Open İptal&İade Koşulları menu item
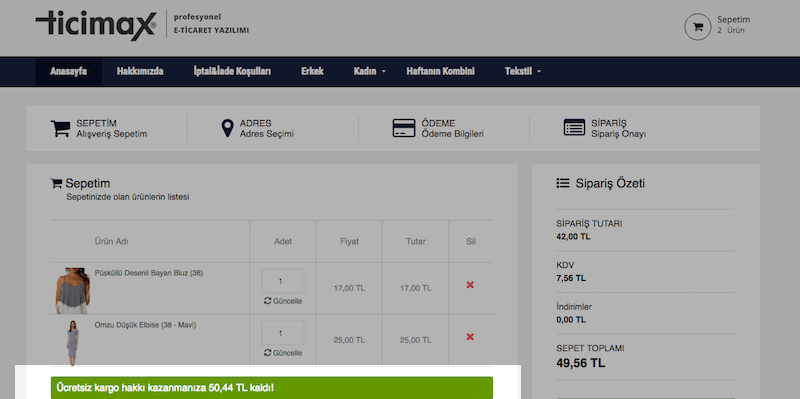800x399 pixels. [x=232, y=71]
